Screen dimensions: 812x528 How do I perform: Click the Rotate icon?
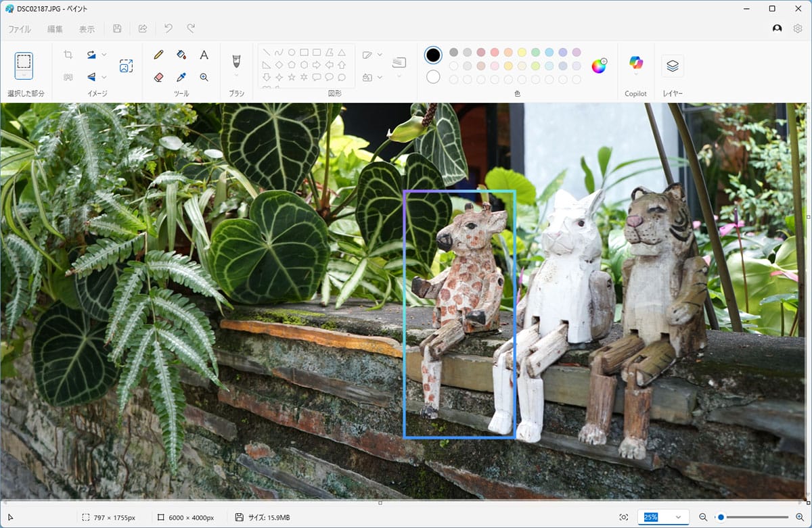[91, 55]
